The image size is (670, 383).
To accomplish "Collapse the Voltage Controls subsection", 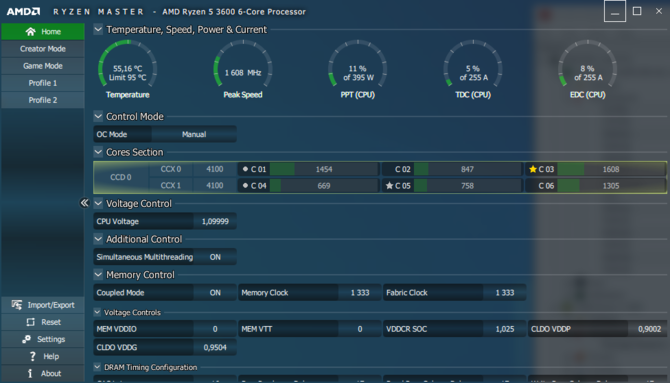I will coord(97,312).
